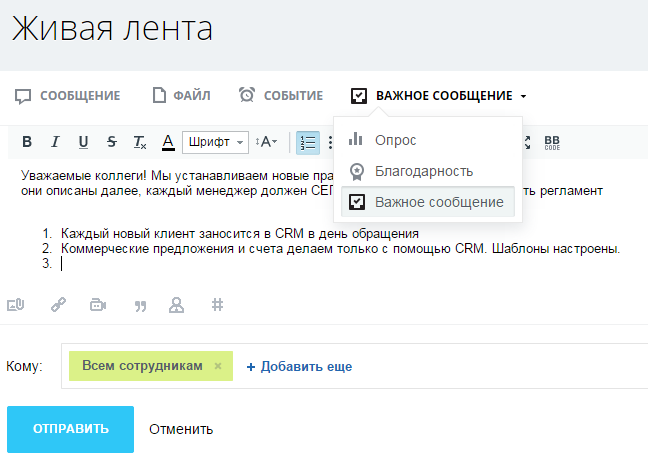648x465 pixels.
Task: Switch to the Файл tab
Action: tap(181, 95)
